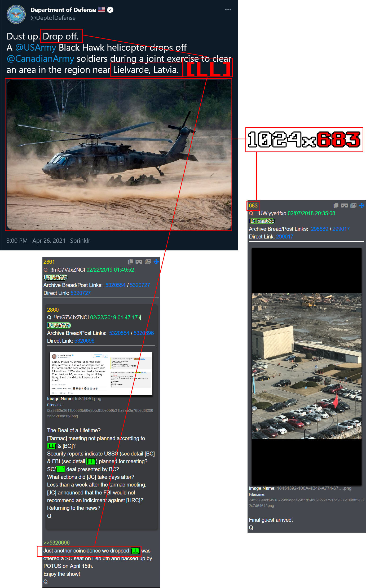Open archive bread link 5320554 in post 2861

pyautogui.click(x=115, y=285)
